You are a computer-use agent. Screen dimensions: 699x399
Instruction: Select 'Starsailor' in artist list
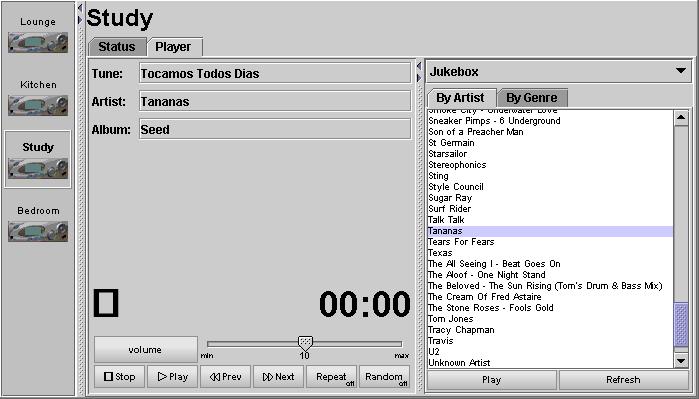point(448,154)
